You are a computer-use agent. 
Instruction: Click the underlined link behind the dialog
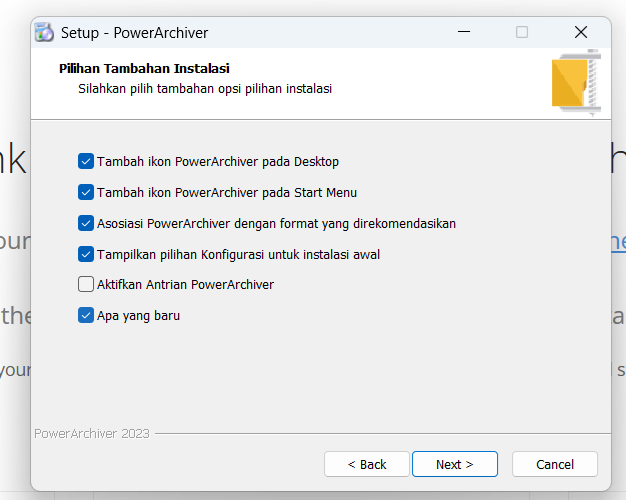pyautogui.click(x=618, y=241)
